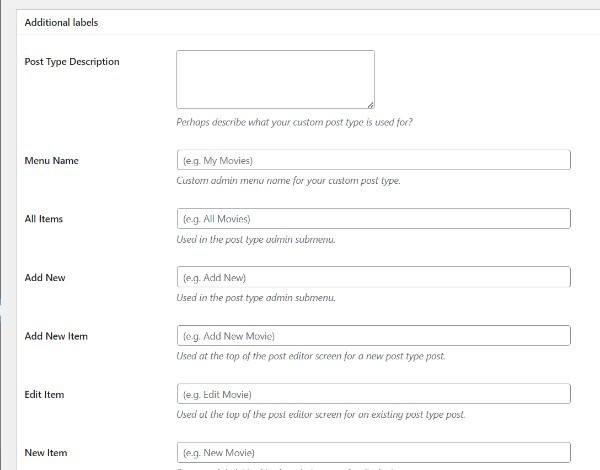Click the Edit Item label

[x=44, y=395]
